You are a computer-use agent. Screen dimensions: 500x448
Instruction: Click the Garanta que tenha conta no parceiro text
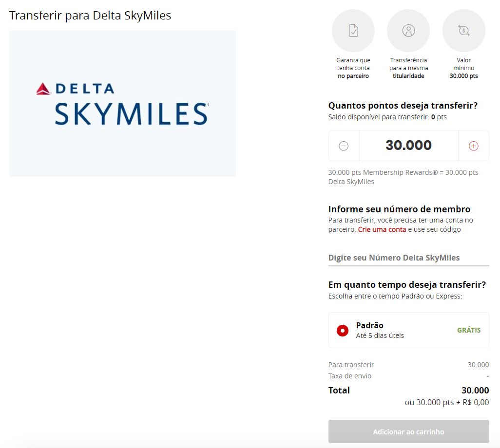point(353,68)
